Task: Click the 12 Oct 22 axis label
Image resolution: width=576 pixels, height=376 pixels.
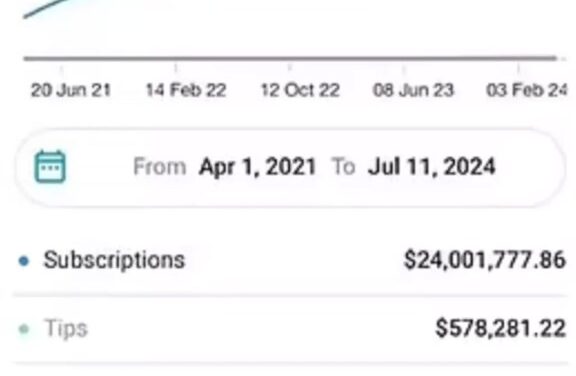Action: pos(300,90)
